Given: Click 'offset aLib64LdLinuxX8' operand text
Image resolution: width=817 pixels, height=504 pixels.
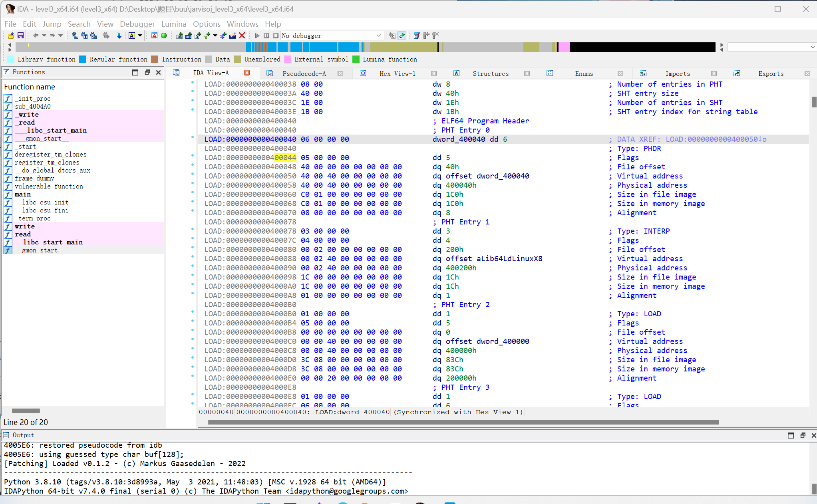Looking at the screenshot, I should click(x=494, y=258).
